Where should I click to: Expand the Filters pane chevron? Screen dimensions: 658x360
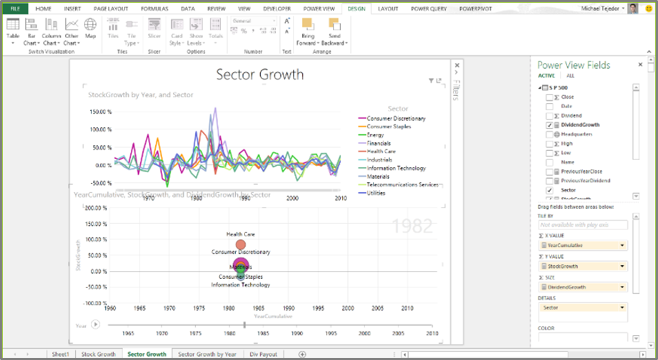(457, 73)
